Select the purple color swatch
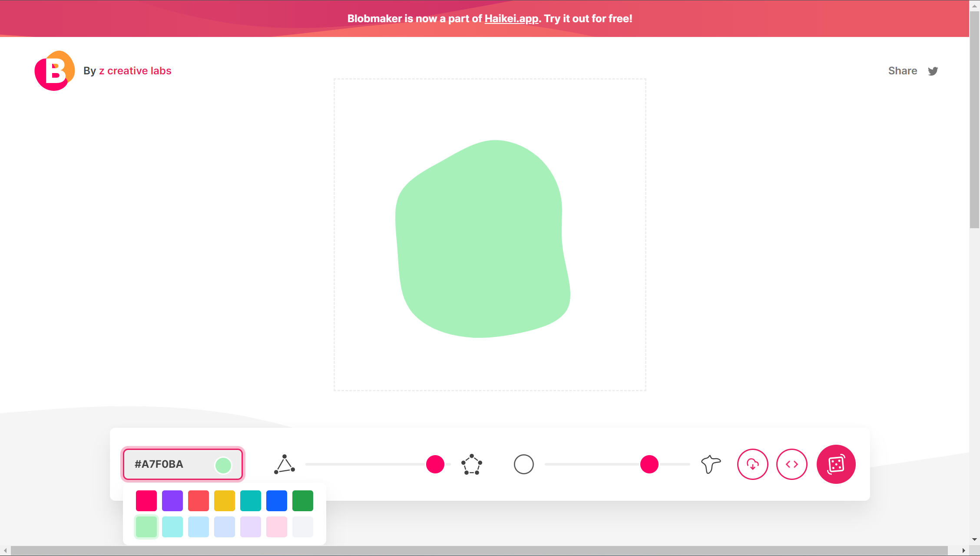The image size is (980, 556). (x=172, y=500)
